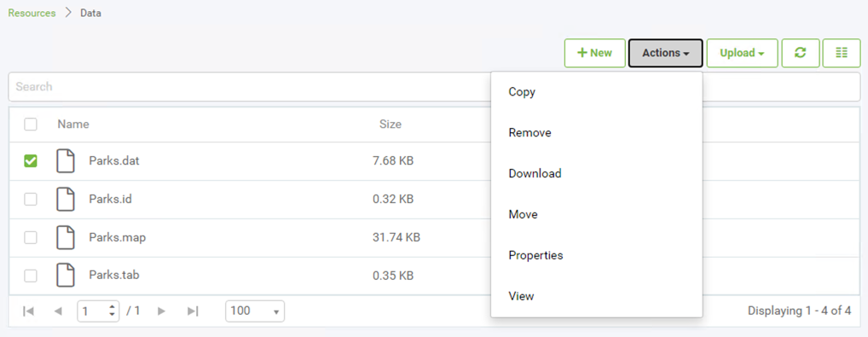The width and height of the screenshot is (868, 337).
Task: Open the page size 100 dropdown
Action: click(255, 311)
